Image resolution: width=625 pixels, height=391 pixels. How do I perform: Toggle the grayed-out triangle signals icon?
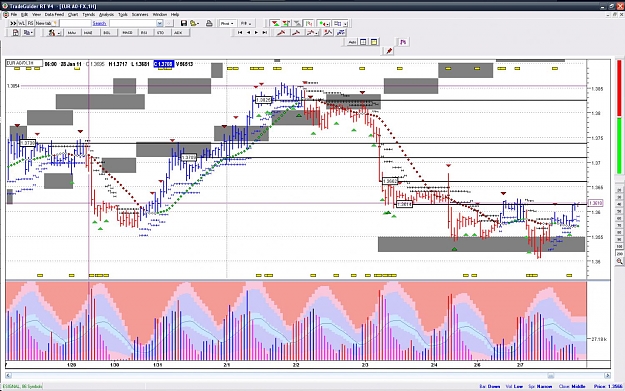297,24
